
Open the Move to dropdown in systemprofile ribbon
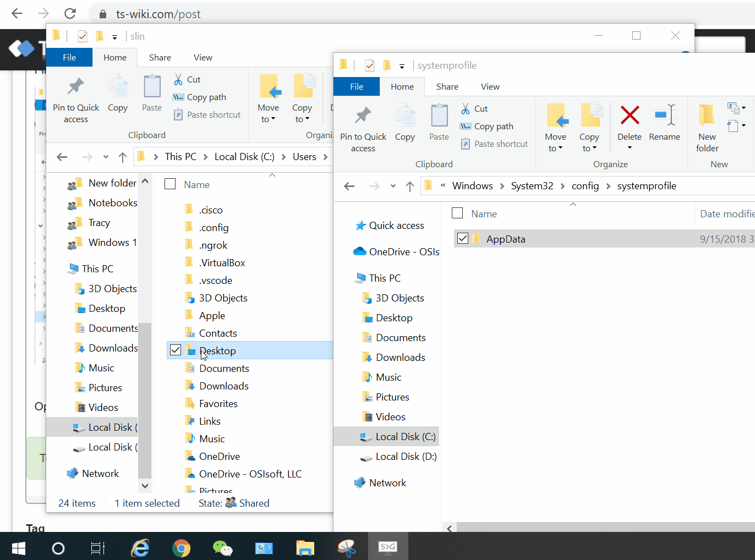pyautogui.click(x=555, y=142)
